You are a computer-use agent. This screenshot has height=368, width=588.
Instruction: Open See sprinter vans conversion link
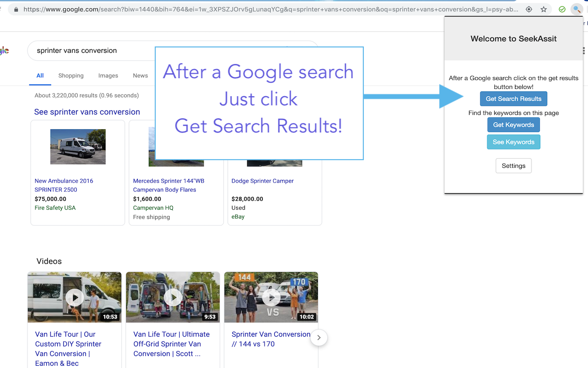click(x=87, y=112)
